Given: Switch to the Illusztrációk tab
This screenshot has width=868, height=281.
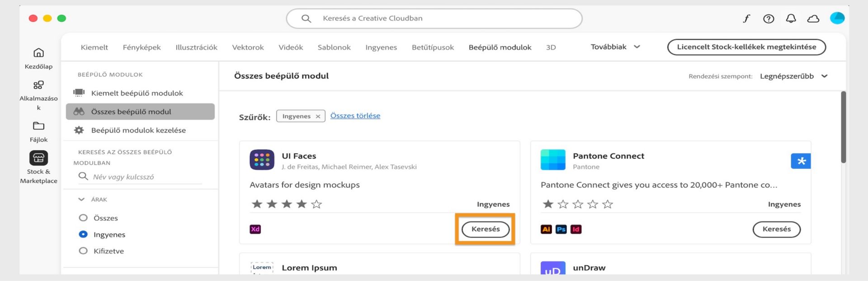Looking at the screenshot, I should click(196, 48).
